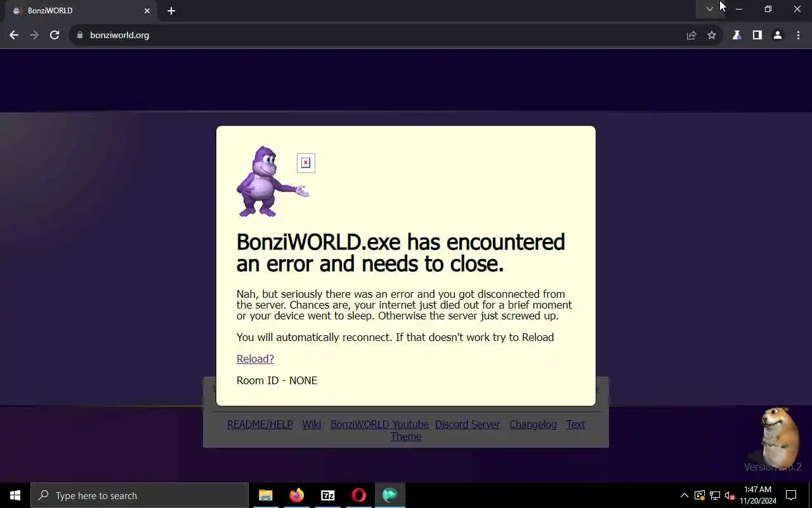Click the 'Type here to search' box

[140, 495]
